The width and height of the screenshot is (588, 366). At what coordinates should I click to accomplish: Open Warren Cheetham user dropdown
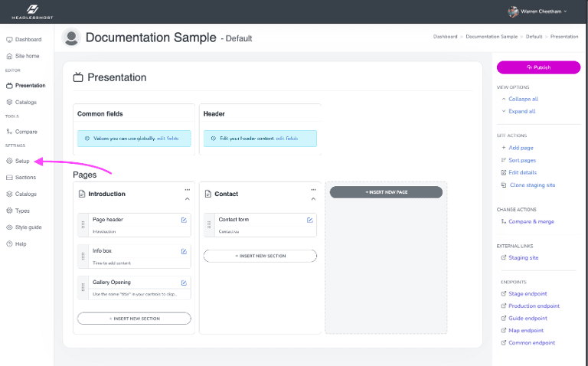click(x=537, y=11)
